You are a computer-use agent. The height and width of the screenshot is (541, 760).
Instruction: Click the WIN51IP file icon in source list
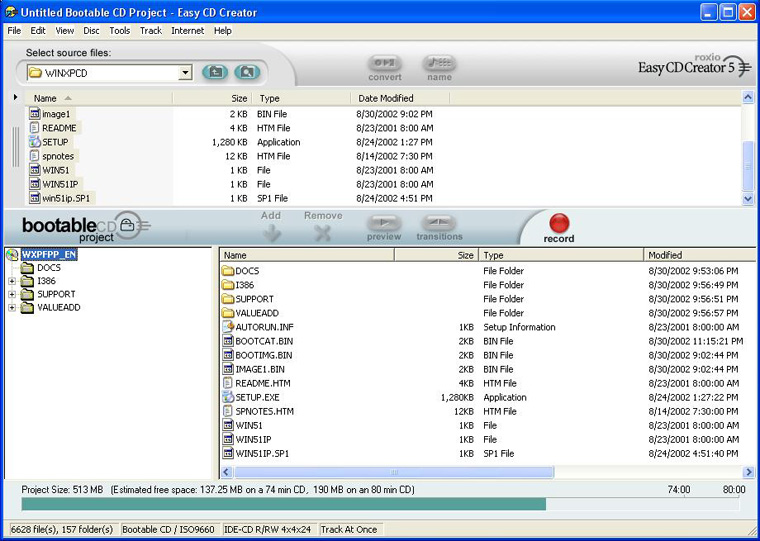pyautogui.click(x=34, y=184)
